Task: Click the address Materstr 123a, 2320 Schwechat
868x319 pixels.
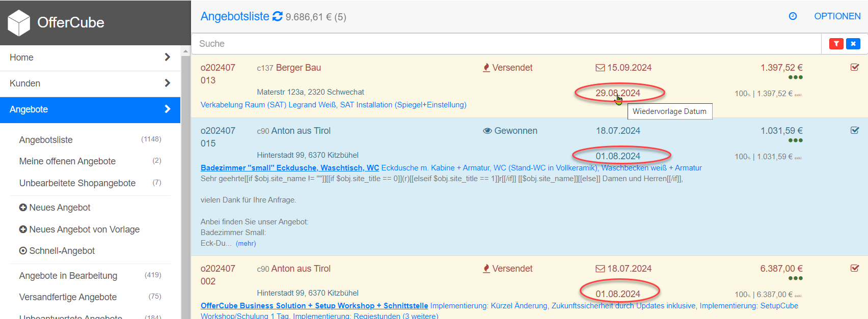Action: [311, 92]
